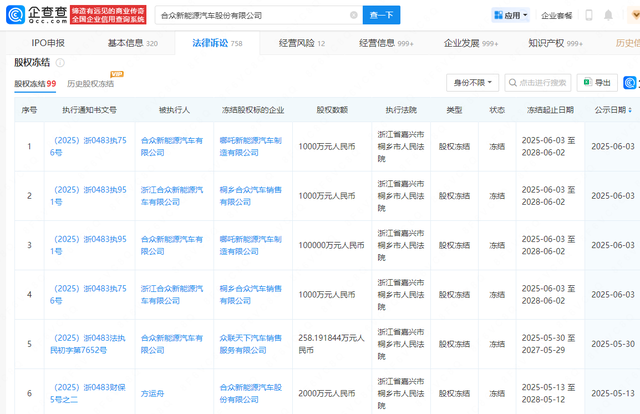Click 2025-05-30 至 2027-05-29 date cell

548,344
